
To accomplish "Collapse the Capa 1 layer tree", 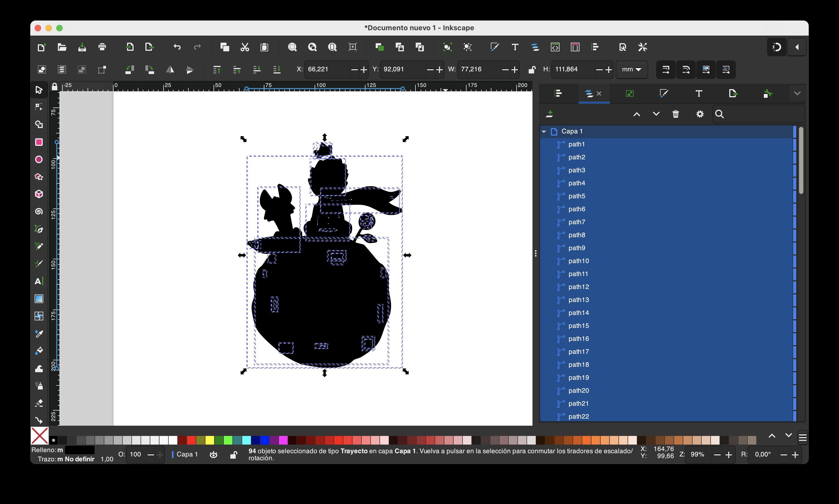I will click(544, 132).
